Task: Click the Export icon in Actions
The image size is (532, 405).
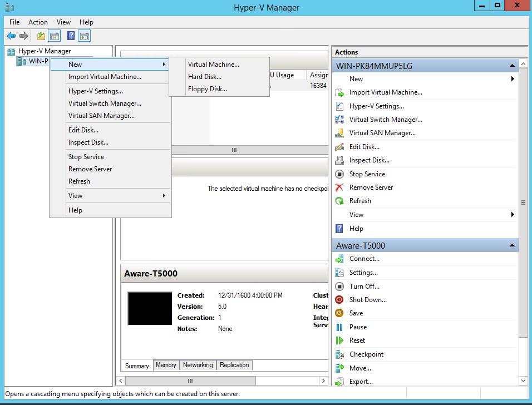Action: click(339, 382)
